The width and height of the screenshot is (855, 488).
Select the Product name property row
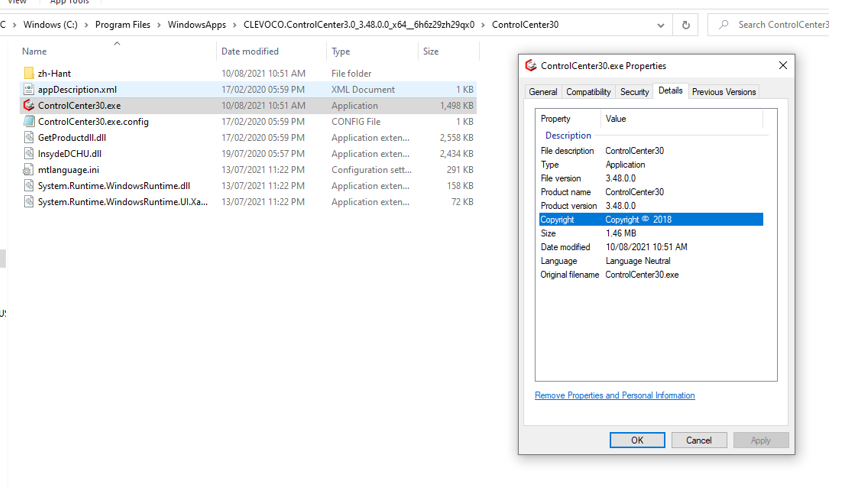[651, 192]
